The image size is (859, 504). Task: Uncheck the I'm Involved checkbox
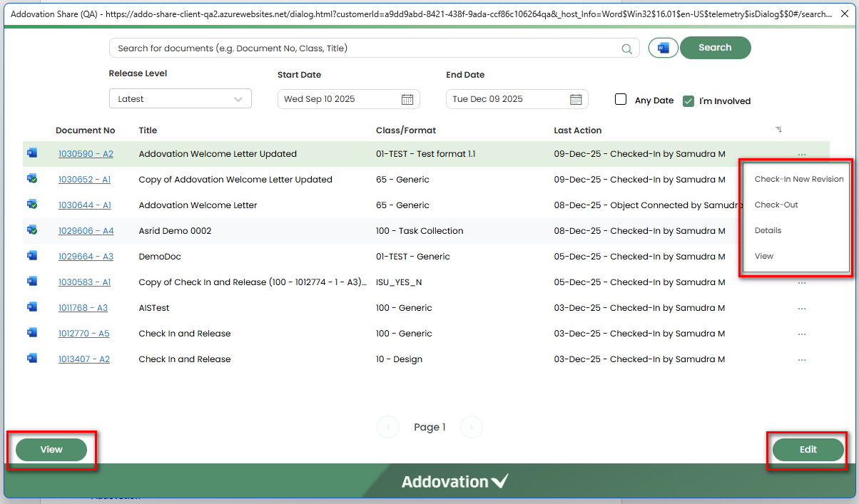coord(688,101)
